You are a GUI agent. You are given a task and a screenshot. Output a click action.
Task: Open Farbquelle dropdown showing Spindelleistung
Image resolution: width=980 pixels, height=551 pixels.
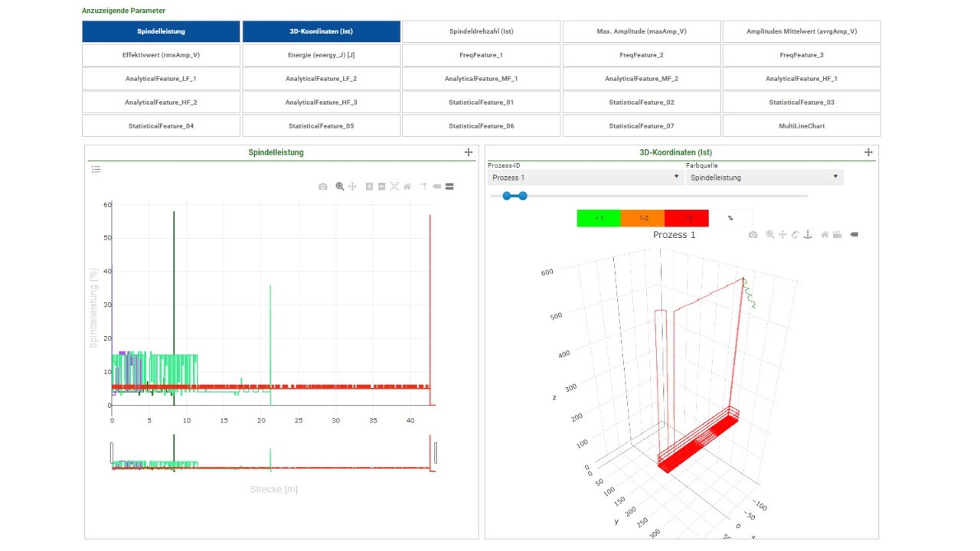(765, 178)
